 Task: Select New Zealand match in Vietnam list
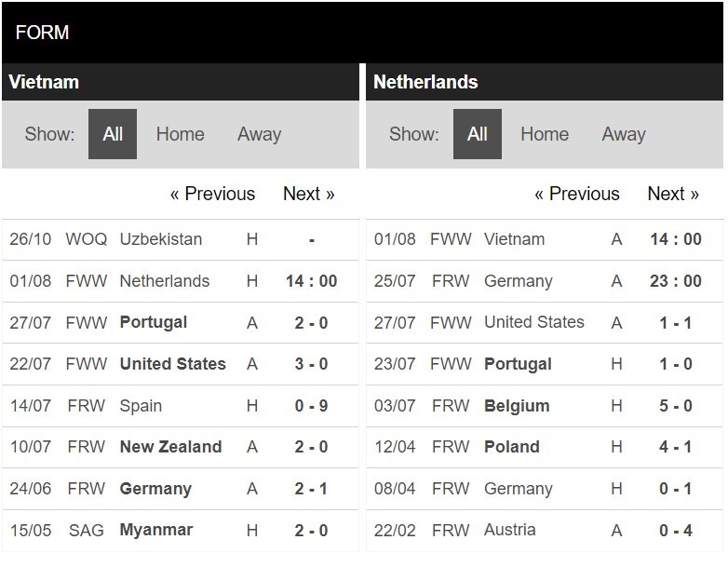[181, 447]
